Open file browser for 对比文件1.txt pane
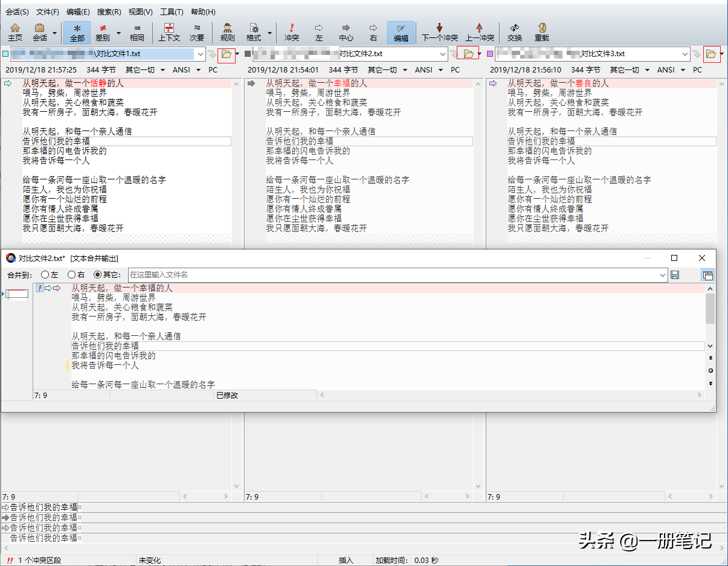 pyautogui.click(x=226, y=54)
